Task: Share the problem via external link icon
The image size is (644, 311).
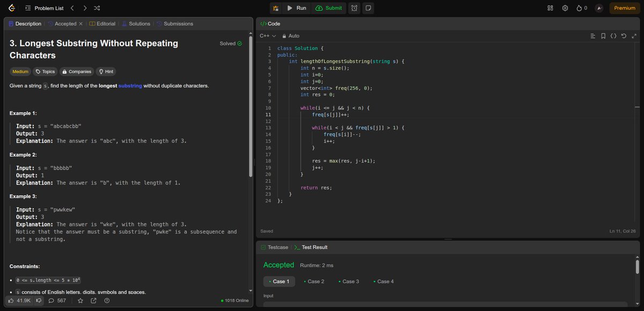Action: [93, 300]
